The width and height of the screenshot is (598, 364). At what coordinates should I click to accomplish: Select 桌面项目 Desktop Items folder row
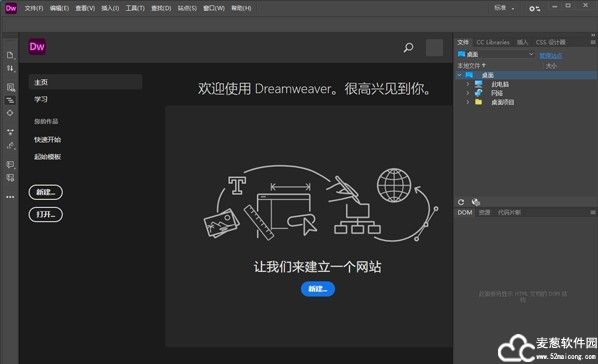tap(502, 102)
